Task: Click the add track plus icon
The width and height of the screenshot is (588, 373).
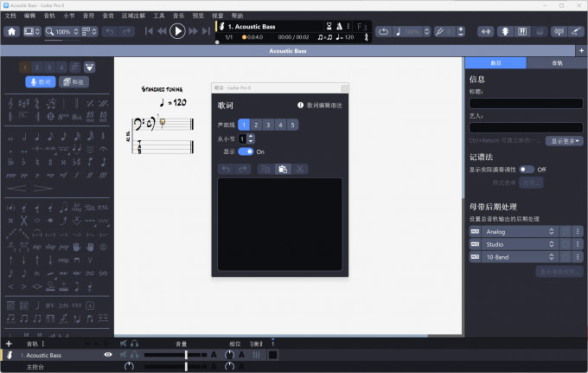Action: coord(9,344)
